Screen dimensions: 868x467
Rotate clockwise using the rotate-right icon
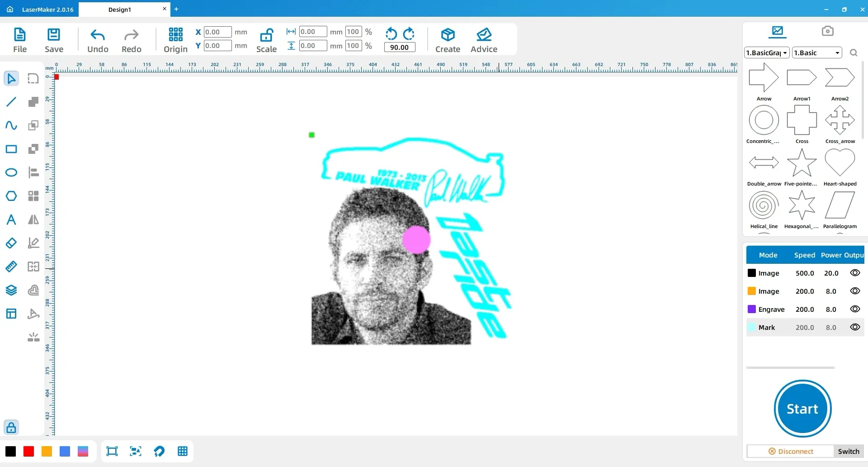409,33
